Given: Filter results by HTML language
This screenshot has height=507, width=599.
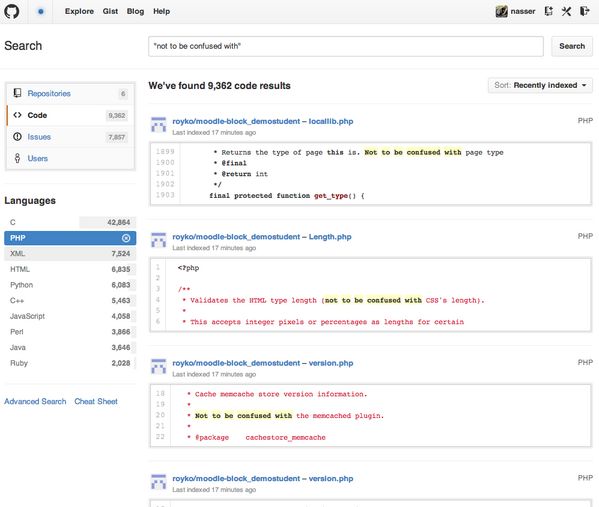Looking at the screenshot, I should (x=70, y=269).
